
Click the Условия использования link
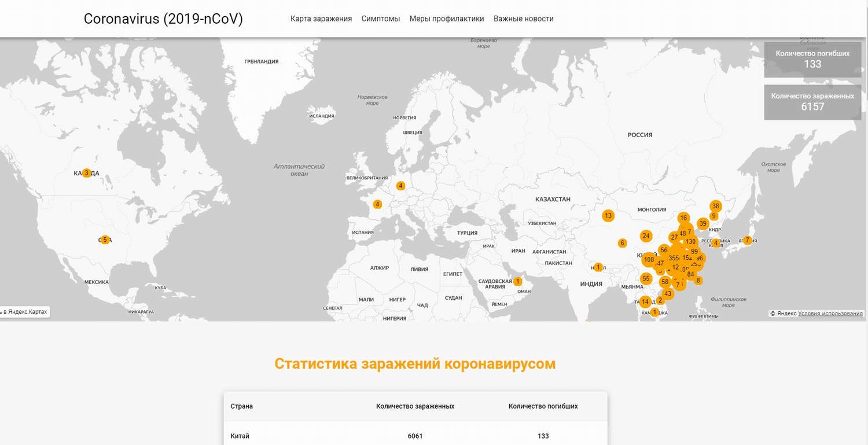[830, 314]
